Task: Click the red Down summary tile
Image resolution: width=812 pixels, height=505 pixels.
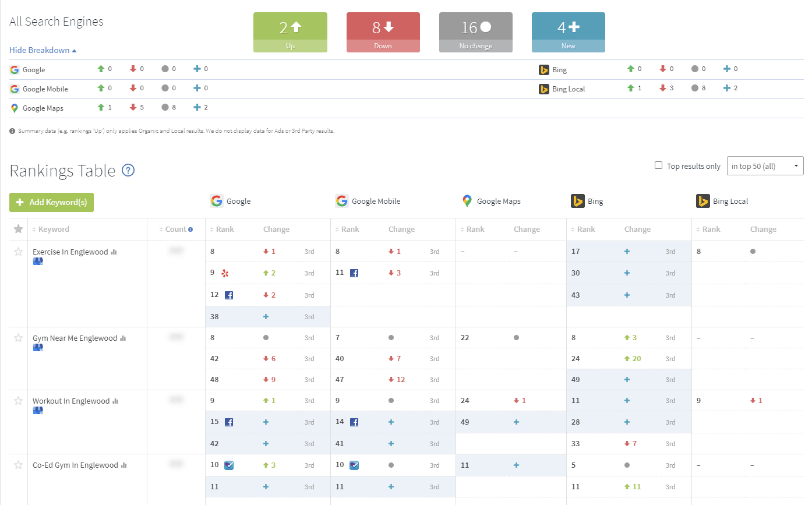Action: (383, 33)
